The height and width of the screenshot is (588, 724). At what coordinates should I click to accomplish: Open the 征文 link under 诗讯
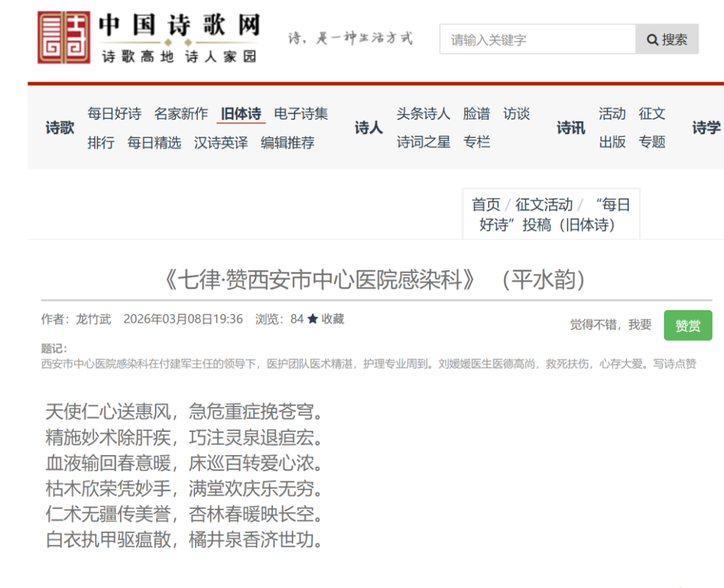click(x=652, y=114)
